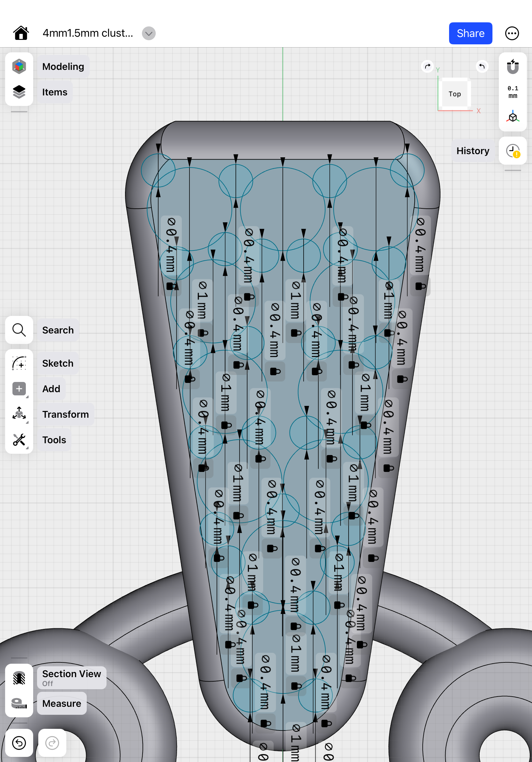
Task: Click the Items label
Action: pyautogui.click(x=55, y=92)
